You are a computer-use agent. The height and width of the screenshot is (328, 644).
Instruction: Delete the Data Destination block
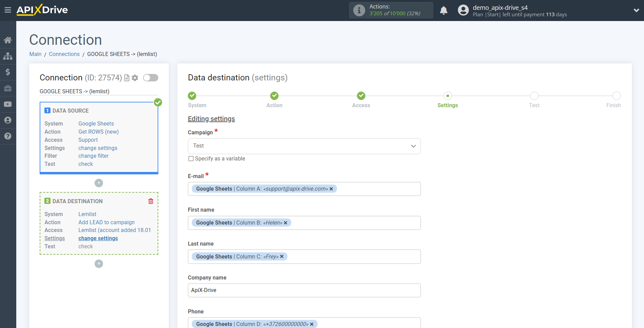pyautogui.click(x=151, y=201)
